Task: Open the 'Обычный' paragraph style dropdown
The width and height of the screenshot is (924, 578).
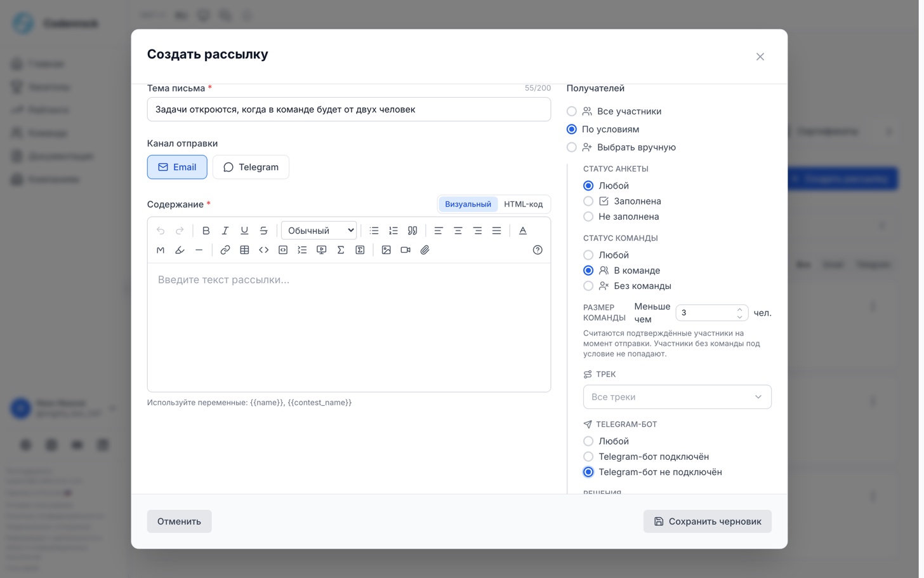Action: [x=319, y=231]
